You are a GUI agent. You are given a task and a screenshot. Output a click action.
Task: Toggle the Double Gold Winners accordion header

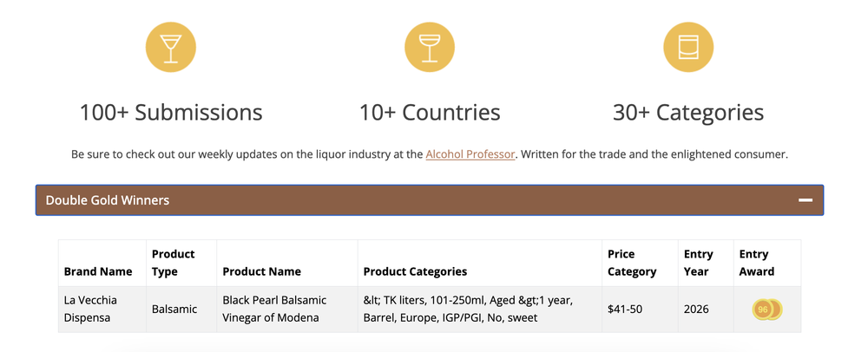click(430, 200)
